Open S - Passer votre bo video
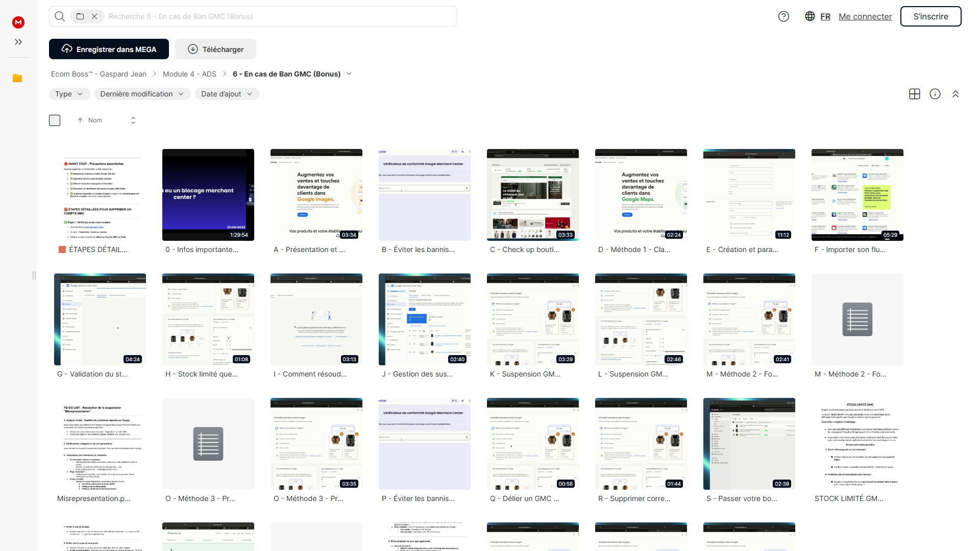This screenshot has height=551, width=980. click(749, 444)
